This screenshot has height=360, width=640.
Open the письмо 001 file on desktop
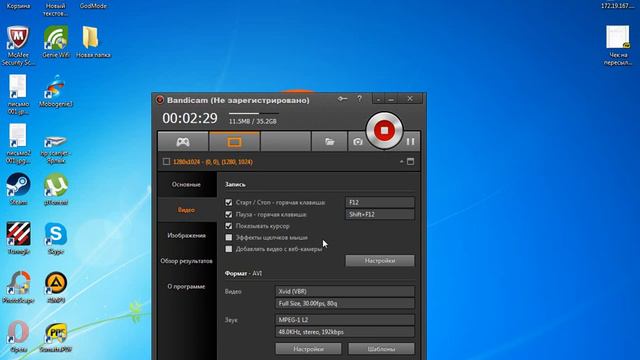pyautogui.click(x=18, y=95)
